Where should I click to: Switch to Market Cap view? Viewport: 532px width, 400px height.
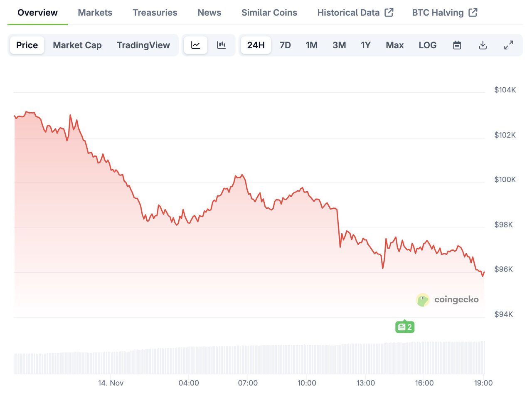pos(77,45)
